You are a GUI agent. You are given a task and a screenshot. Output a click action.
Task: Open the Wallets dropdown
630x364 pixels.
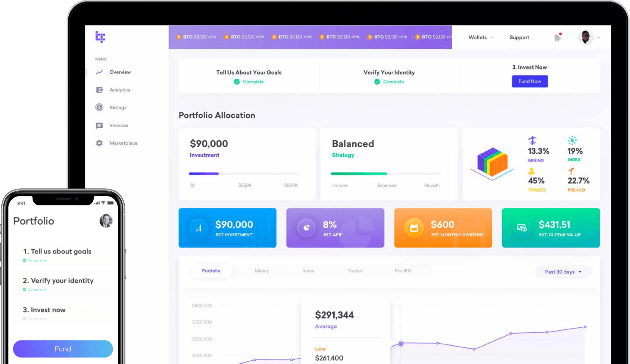click(480, 37)
